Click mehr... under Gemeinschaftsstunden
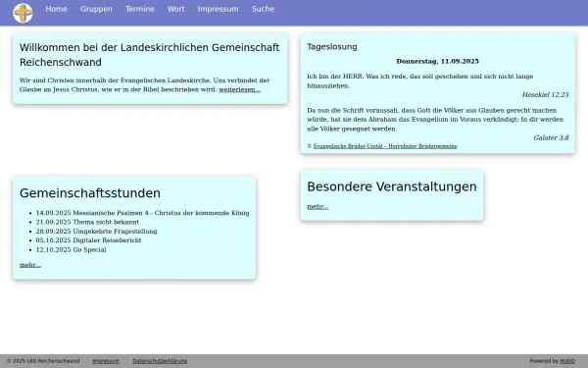 (x=30, y=265)
